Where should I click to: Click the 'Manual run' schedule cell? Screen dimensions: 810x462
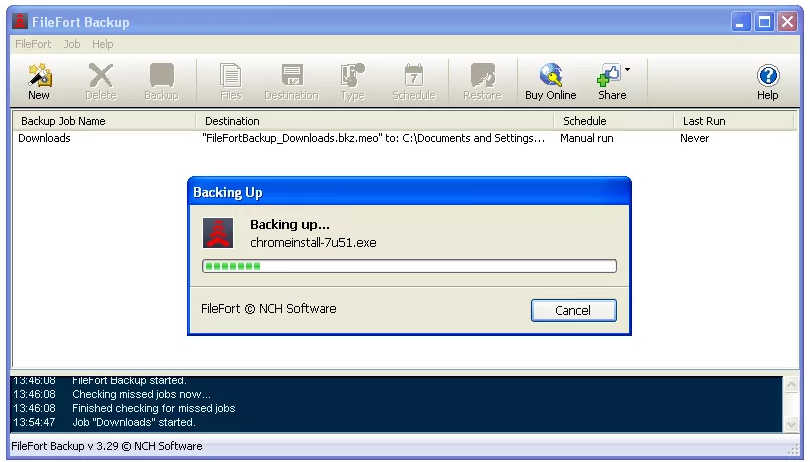pyautogui.click(x=587, y=138)
